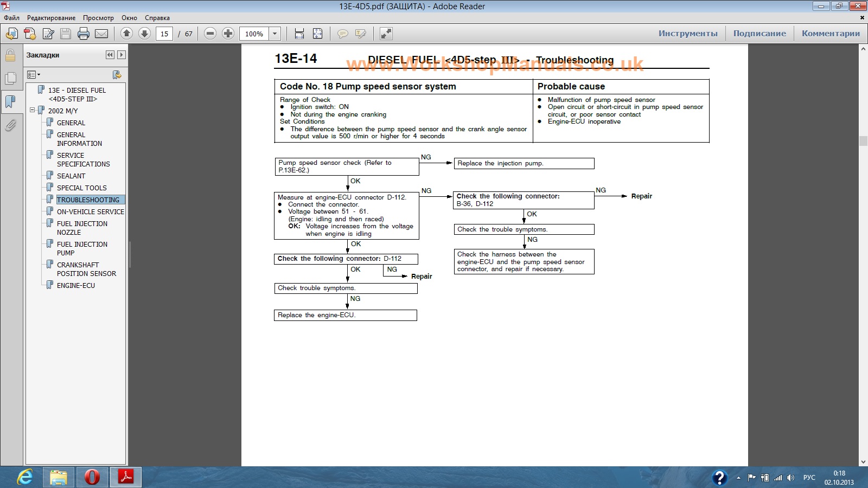Add sticky note comment icon
868x488 pixels.
pyautogui.click(x=343, y=34)
